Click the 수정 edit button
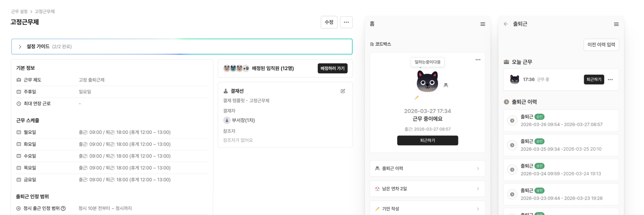Image resolution: width=644 pixels, height=215 pixels. click(x=329, y=22)
